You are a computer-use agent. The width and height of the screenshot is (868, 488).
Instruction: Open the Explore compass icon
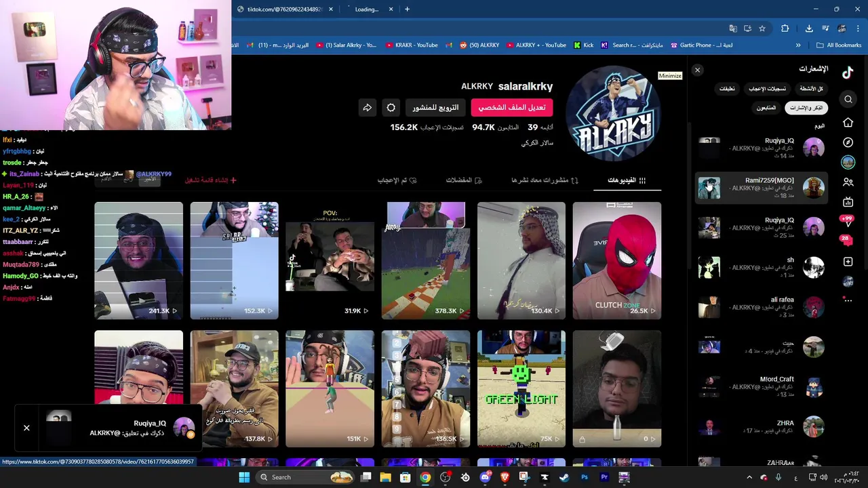848,142
